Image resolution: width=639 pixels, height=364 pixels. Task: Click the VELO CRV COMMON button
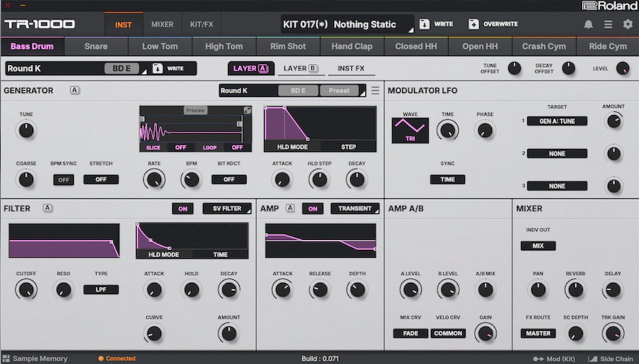coord(448,333)
